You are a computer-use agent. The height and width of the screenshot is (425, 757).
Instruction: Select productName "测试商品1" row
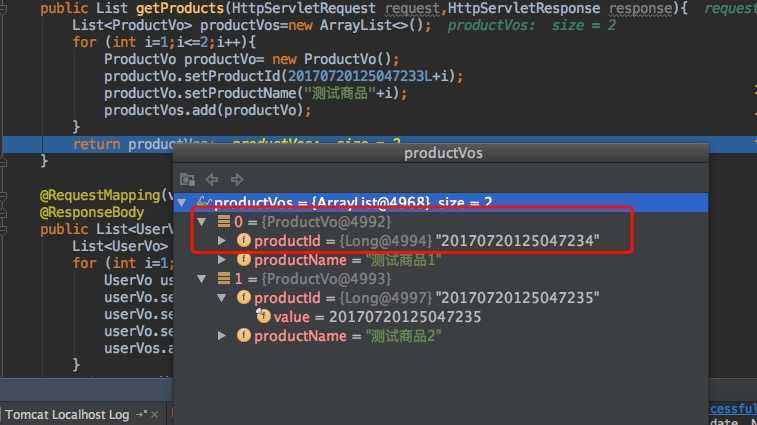441,260
